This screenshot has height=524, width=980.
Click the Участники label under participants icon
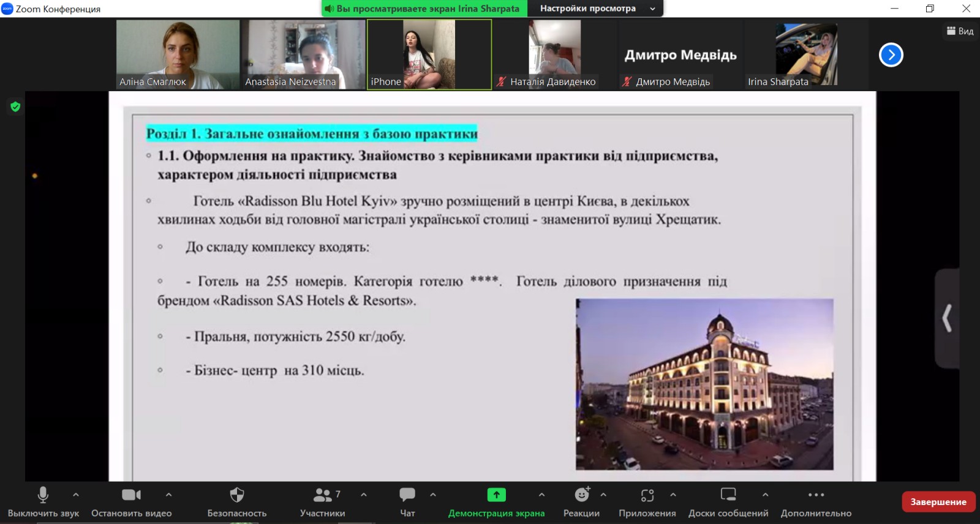point(323,514)
